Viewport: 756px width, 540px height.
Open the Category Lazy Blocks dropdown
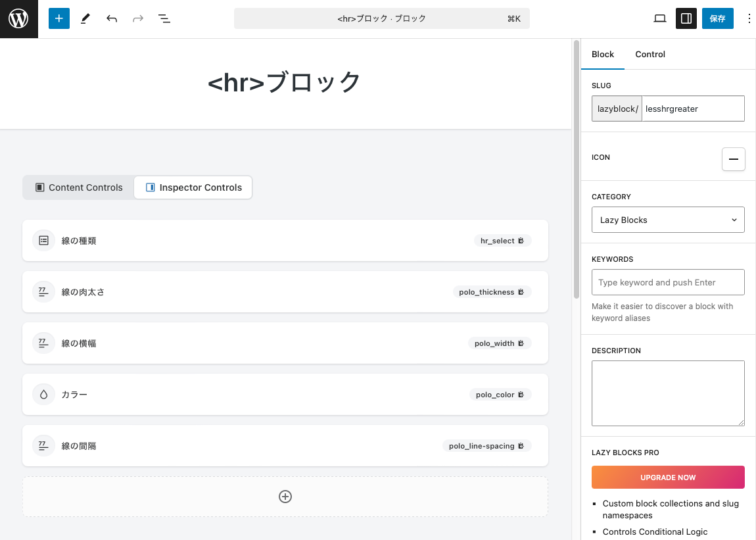click(x=668, y=220)
